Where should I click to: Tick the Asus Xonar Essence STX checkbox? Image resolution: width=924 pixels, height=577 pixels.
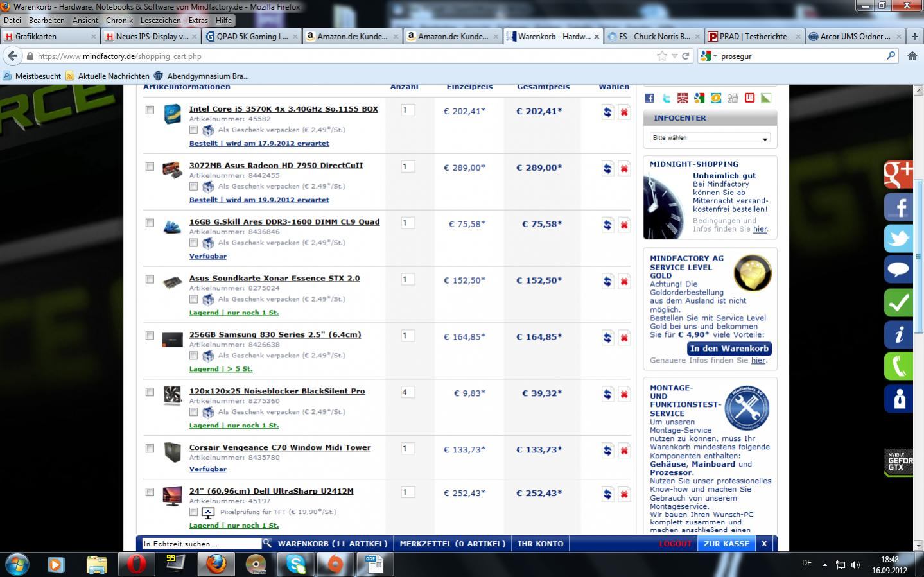pos(150,279)
